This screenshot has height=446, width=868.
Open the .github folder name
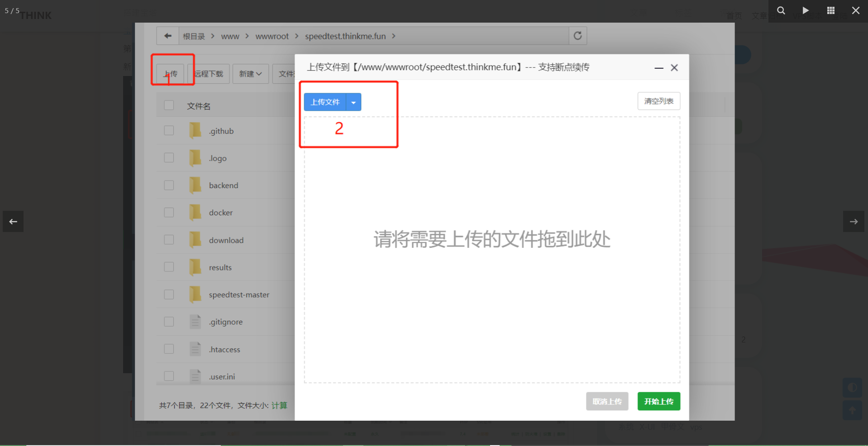tap(221, 131)
